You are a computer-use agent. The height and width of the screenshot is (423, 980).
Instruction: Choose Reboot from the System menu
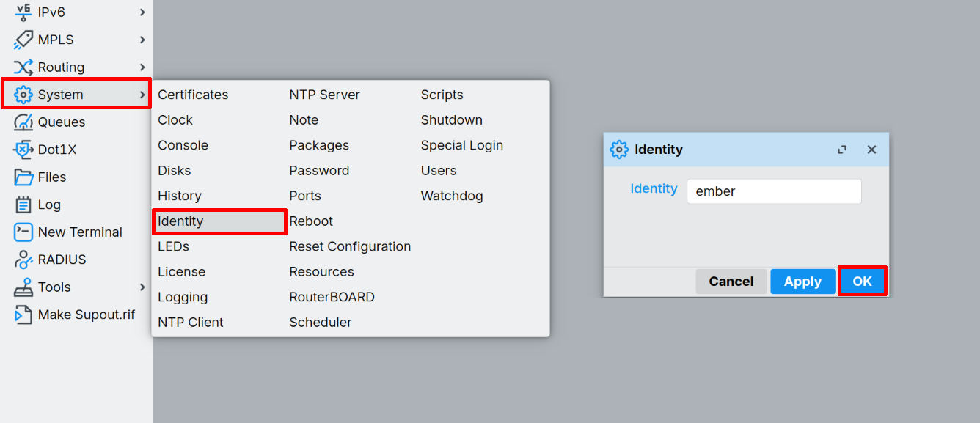[x=311, y=221]
